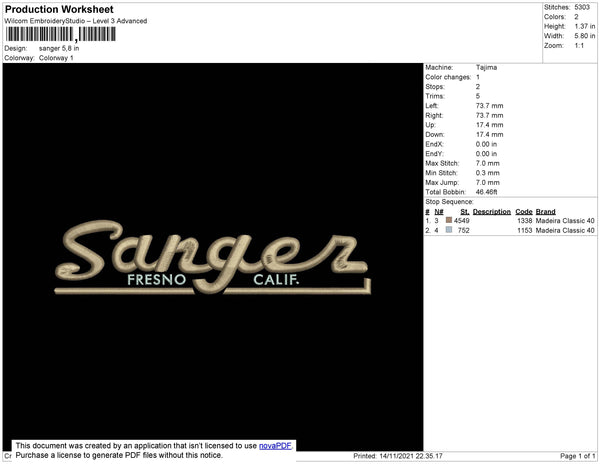600x464 pixels.
Task: Select Total Bobbin value '46.46ft'
Action: pos(486,192)
